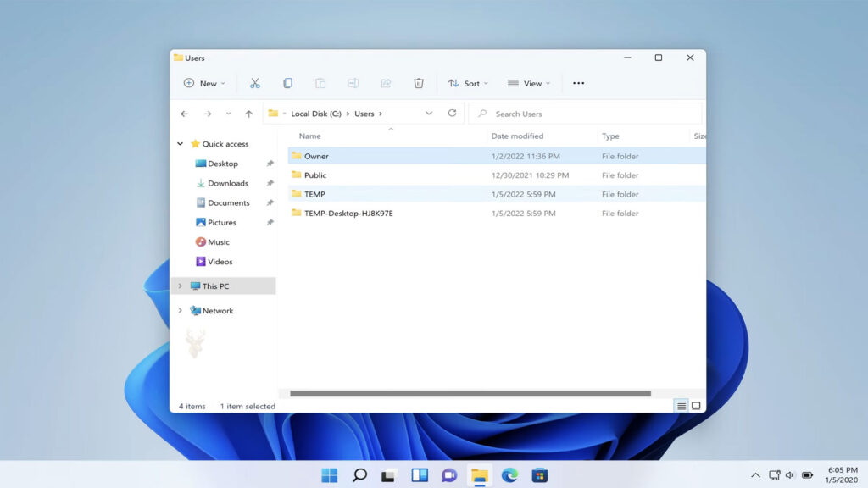This screenshot has width=868, height=488.
Task: Click the battery tray icon
Action: (808, 475)
